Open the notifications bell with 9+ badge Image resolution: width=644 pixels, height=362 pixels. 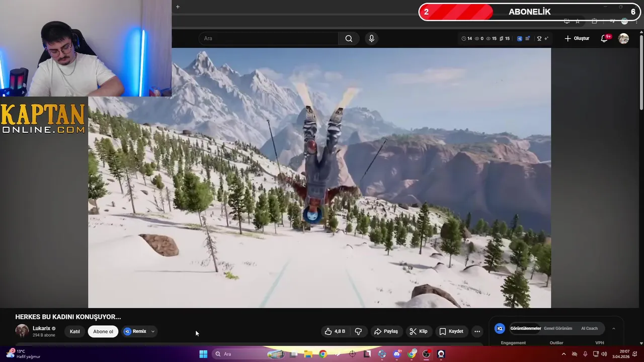605,39
